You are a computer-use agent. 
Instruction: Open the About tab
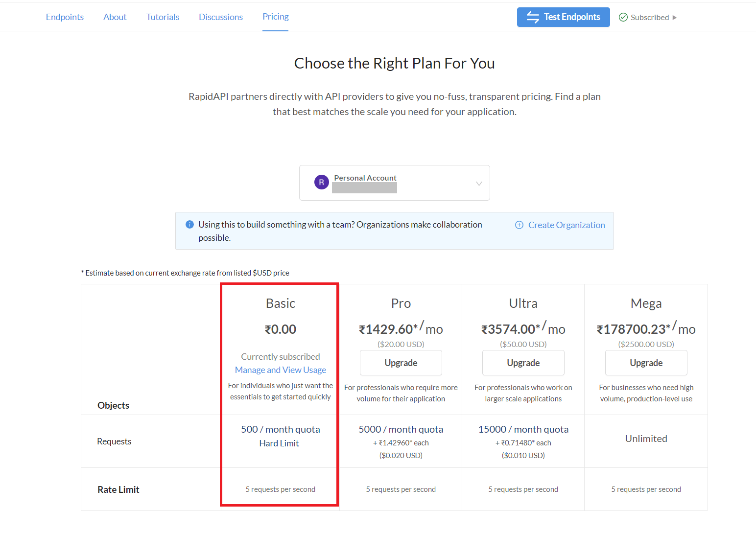pyautogui.click(x=115, y=17)
